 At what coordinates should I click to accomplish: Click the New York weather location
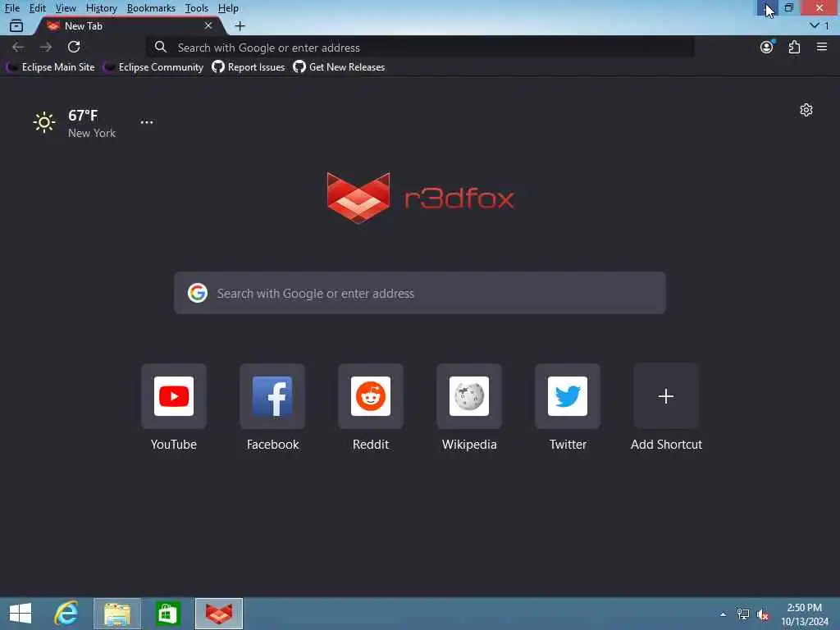pos(92,133)
